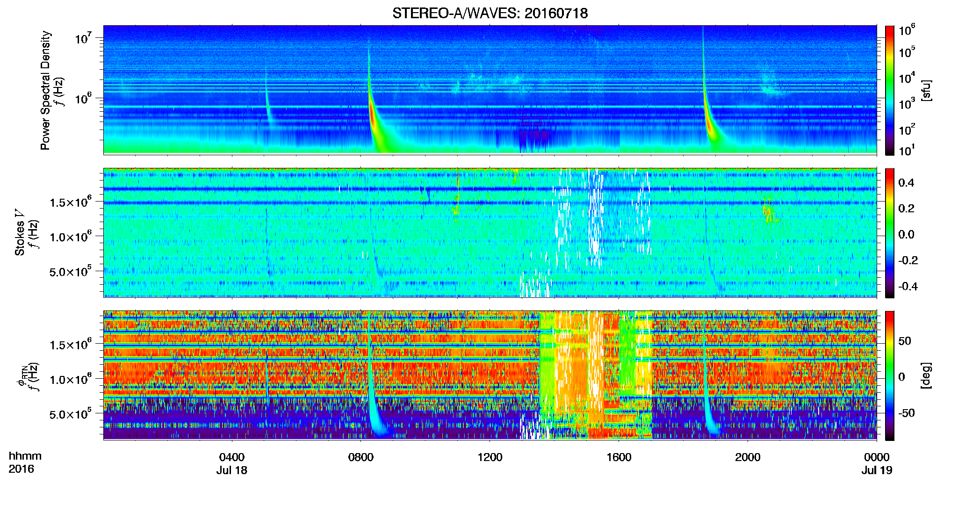Click the -0.4 tick on Stokes colorbar
The image size is (980, 505).
[x=908, y=286]
